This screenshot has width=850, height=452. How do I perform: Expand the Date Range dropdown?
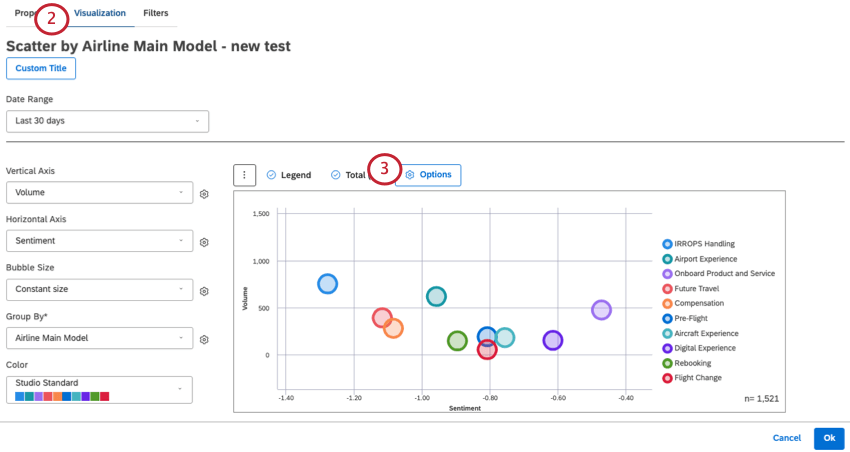pyautogui.click(x=107, y=121)
